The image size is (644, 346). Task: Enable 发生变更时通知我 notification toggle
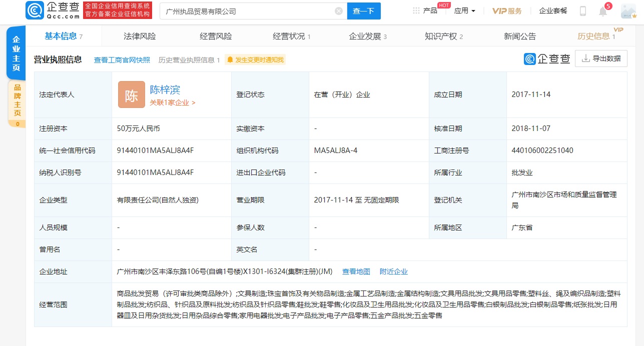pos(255,59)
